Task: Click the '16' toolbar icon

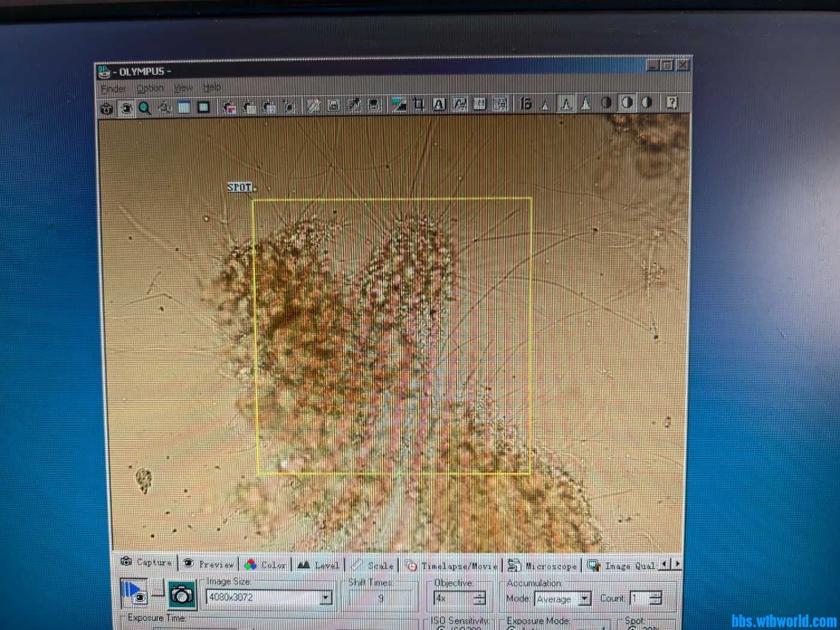Action: [x=526, y=104]
